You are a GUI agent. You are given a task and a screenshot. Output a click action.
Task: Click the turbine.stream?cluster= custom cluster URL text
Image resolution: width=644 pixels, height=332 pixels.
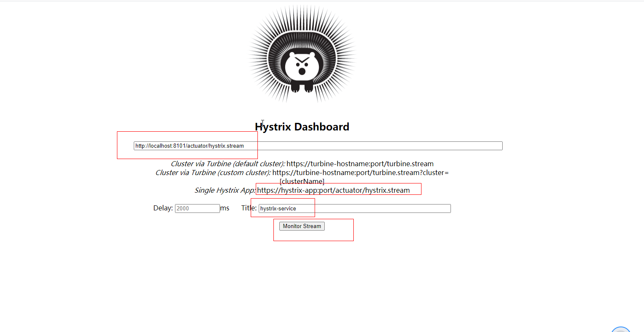(360, 173)
